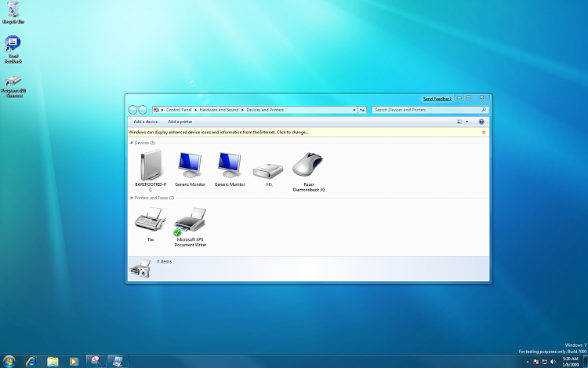Screen dimensions: 588x368
Task: Click the Forward navigation arrow
Action: pyautogui.click(x=143, y=110)
